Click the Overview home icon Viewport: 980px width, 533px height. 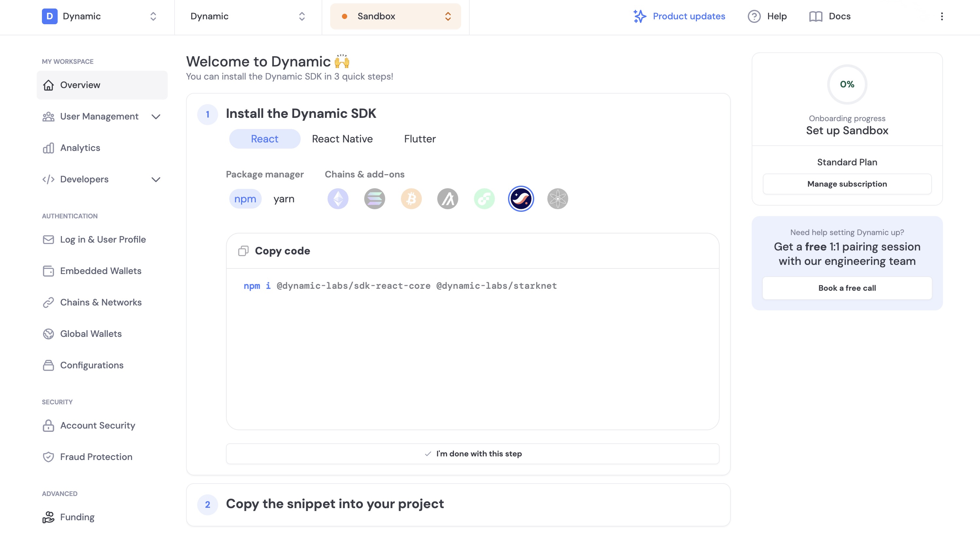[x=48, y=85]
